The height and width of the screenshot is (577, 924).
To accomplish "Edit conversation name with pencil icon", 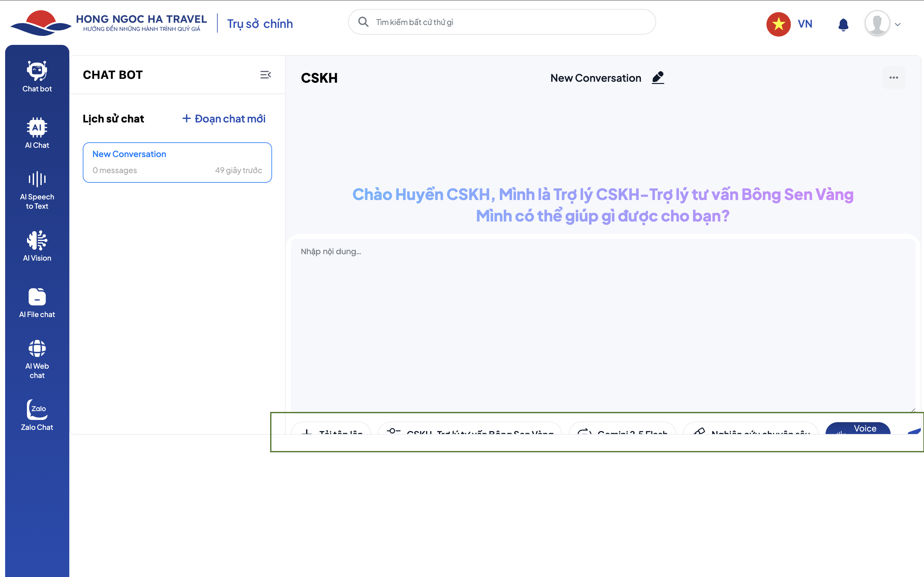I will tap(658, 78).
